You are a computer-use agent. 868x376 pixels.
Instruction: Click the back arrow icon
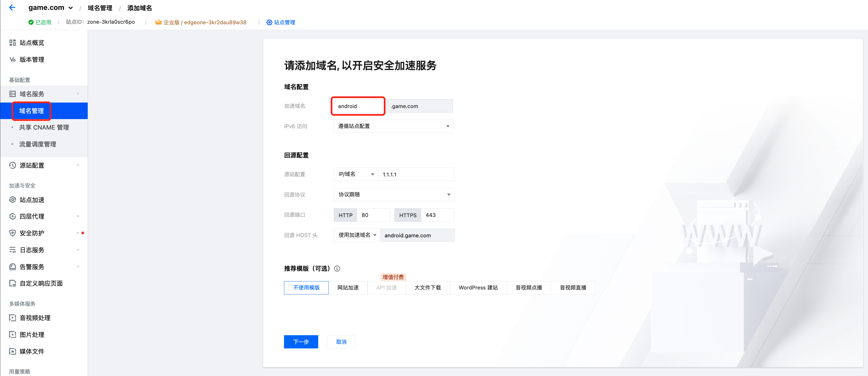12,7
